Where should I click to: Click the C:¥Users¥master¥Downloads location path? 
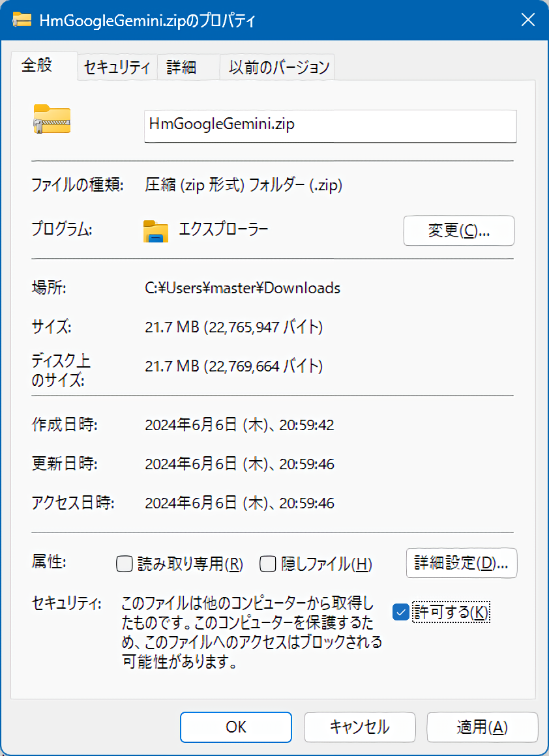[x=242, y=287]
